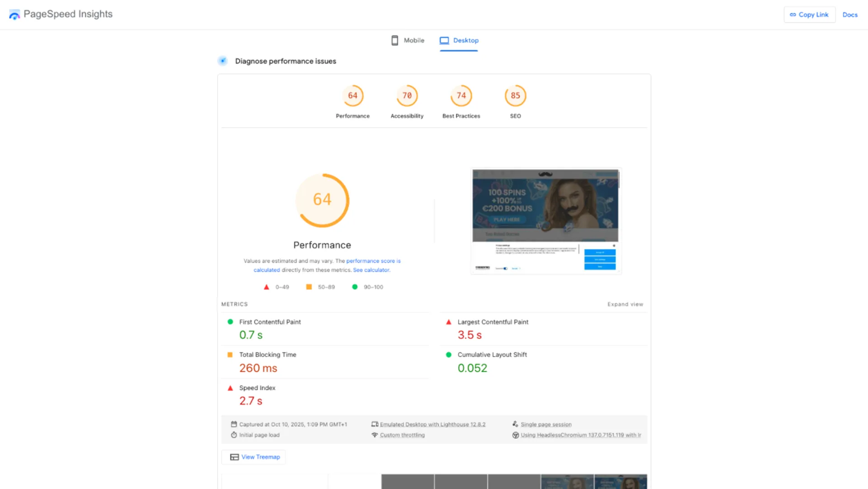868x489 pixels.
Task: Open the performance score is calculated link
Action: pos(373,261)
